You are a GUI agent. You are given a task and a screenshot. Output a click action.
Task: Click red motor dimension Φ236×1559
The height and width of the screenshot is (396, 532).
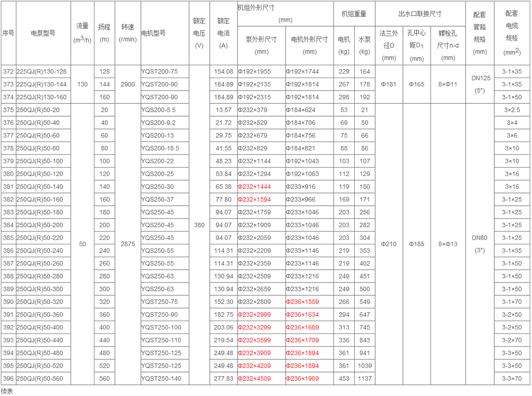click(302, 302)
